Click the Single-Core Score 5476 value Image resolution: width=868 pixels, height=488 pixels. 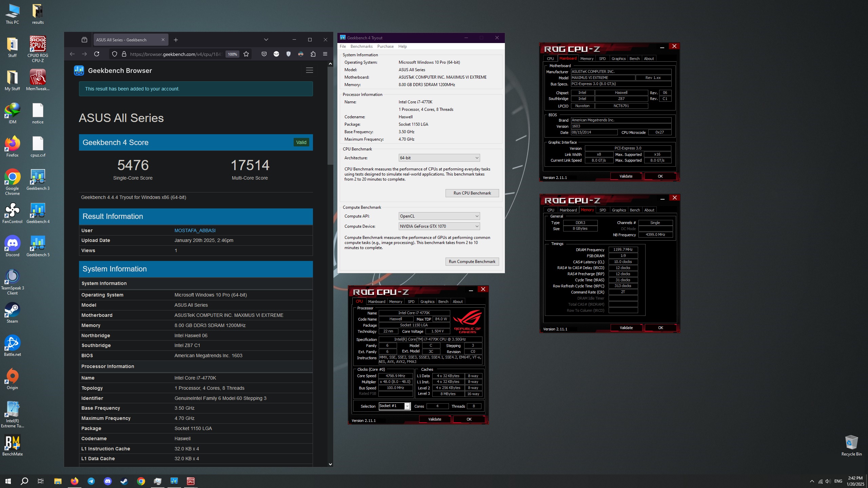point(133,165)
